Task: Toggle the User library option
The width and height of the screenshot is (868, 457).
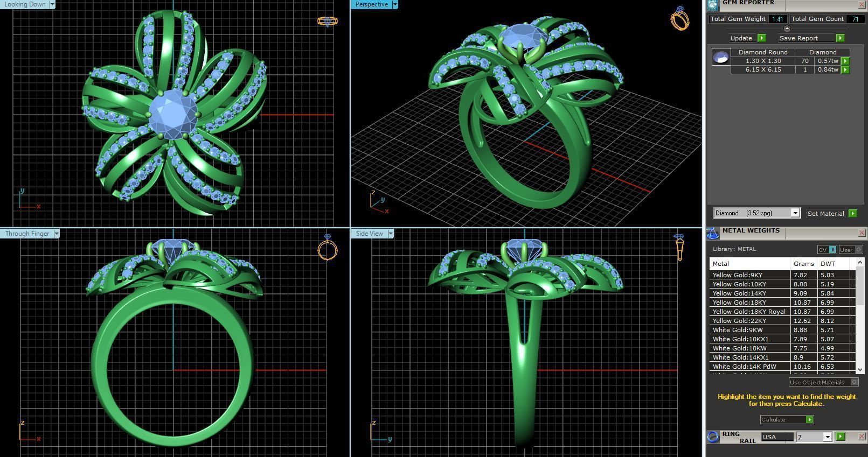Action: 851,250
